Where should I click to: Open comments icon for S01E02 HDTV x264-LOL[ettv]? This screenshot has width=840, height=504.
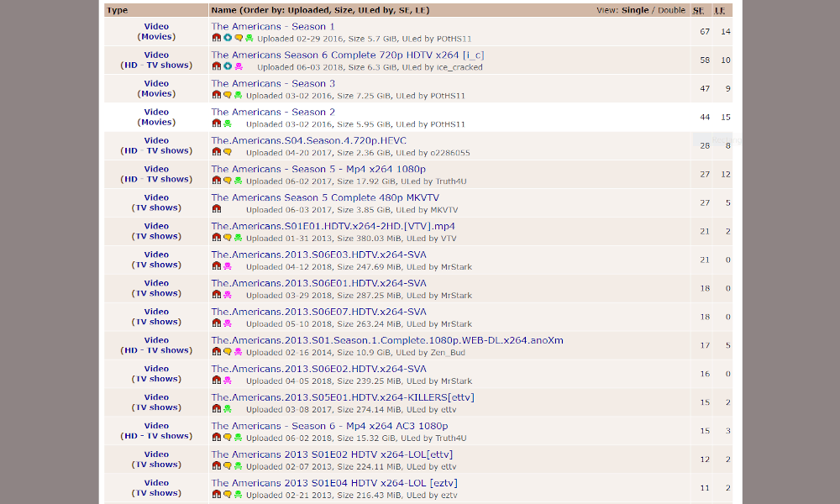click(228, 465)
